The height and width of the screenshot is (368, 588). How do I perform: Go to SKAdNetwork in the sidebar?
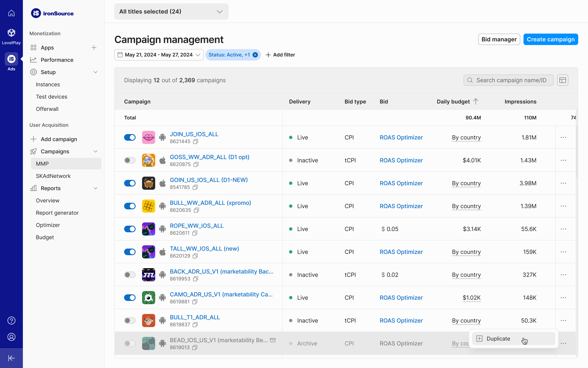(53, 176)
